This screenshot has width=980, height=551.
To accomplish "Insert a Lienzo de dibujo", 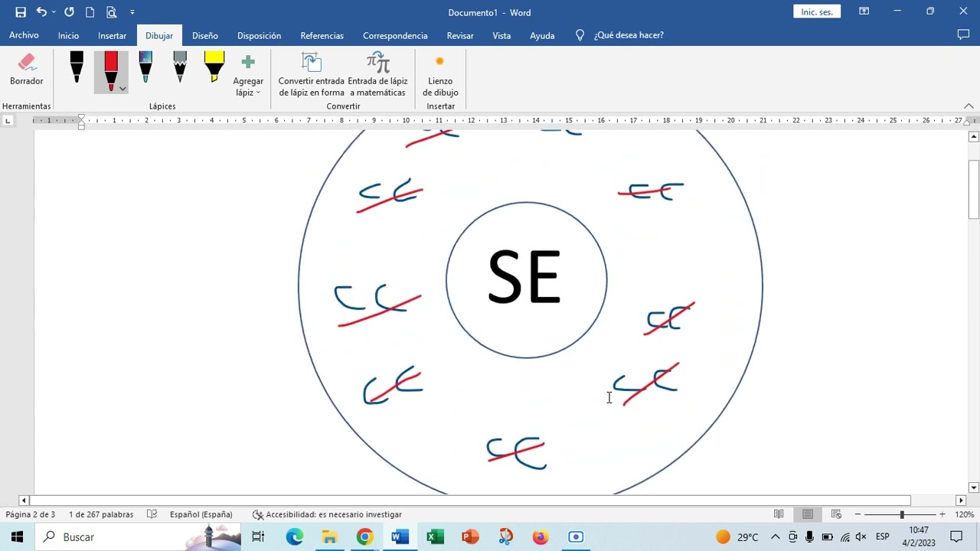I will [x=440, y=75].
